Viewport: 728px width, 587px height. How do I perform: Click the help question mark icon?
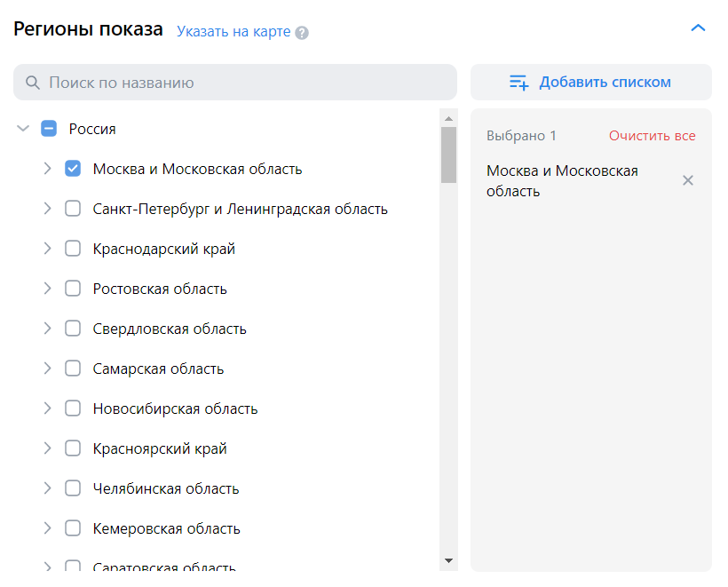click(x=303, y=33)
